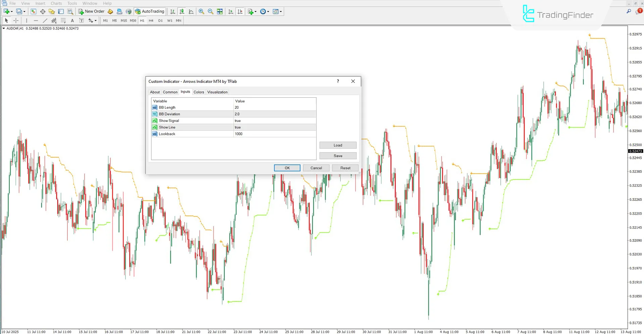
Task: Pick the trendline drawing tool
Action: 45,20
